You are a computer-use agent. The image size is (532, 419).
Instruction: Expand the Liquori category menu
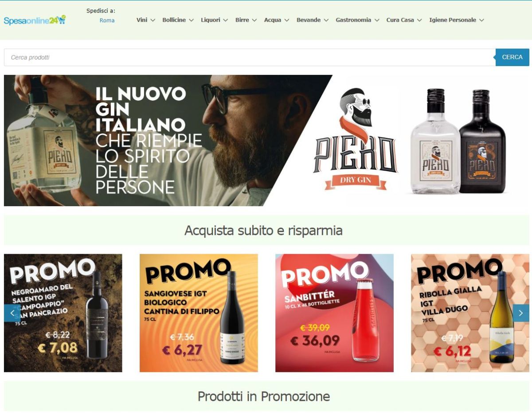(x=215, y=20)
